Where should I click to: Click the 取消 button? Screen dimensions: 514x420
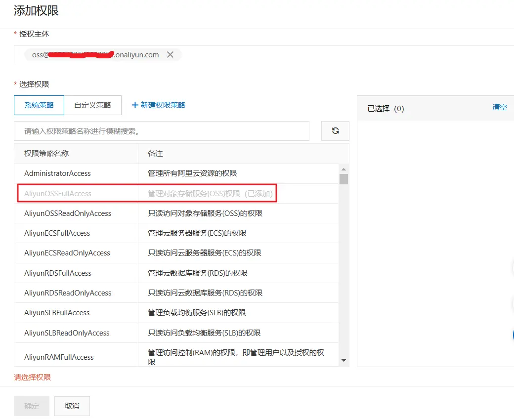[x=72, y=406]
